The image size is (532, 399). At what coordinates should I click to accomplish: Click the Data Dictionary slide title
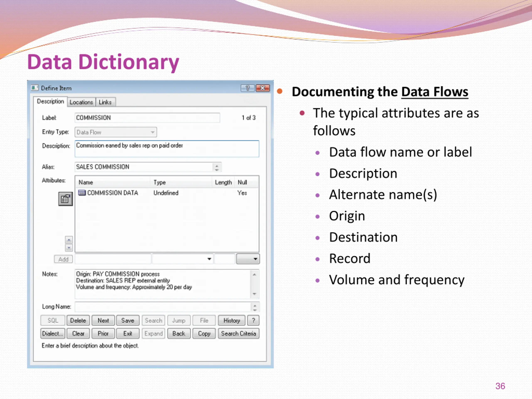103,62
